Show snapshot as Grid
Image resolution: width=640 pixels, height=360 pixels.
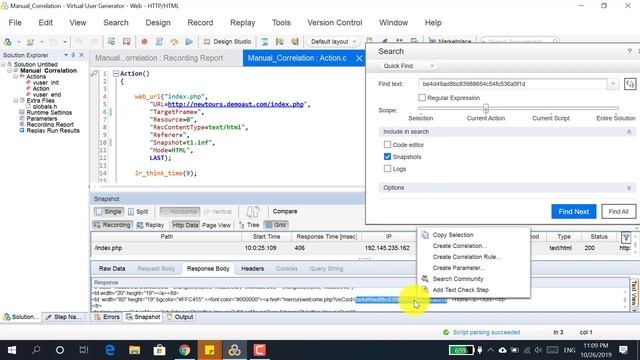point(276,225)
